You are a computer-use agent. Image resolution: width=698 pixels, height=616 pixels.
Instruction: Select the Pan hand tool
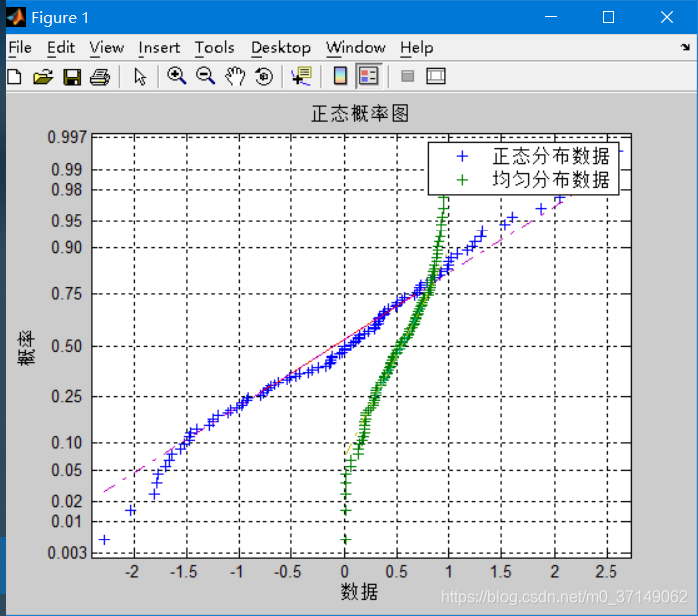(235, 77)
